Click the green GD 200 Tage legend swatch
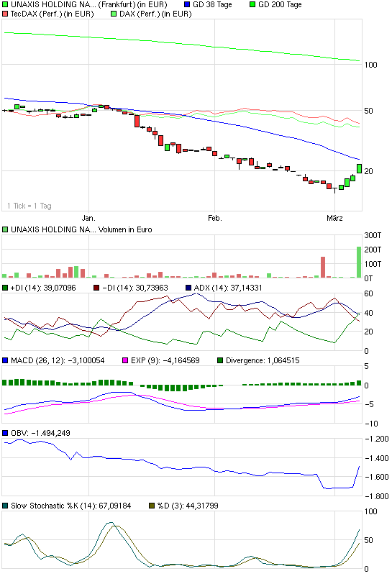 252,5
